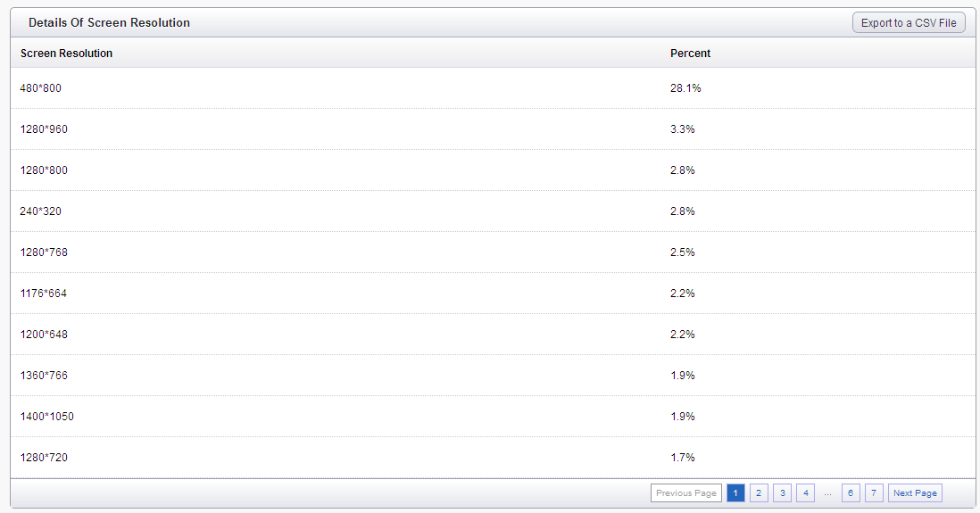This screenshot has height=513, width=980.
Task: Navigate to page 6
Action: 851,493
